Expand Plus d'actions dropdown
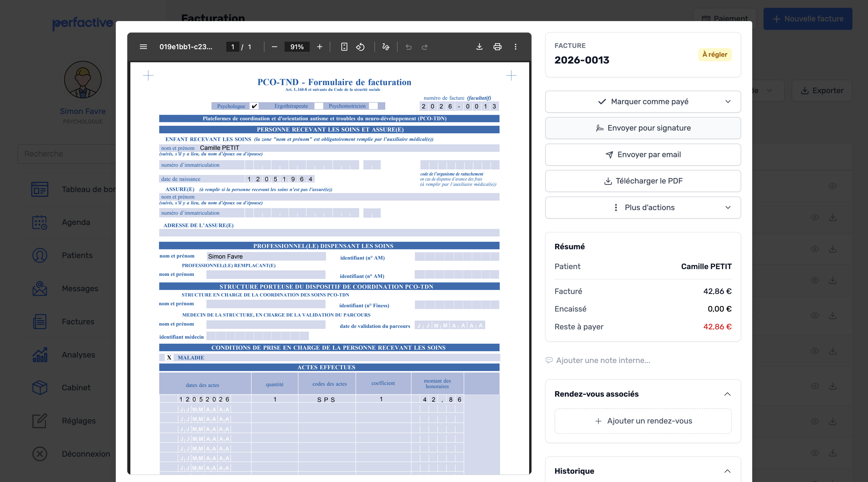The height and width of the screenshot is (482, 868). pos(643,207)
